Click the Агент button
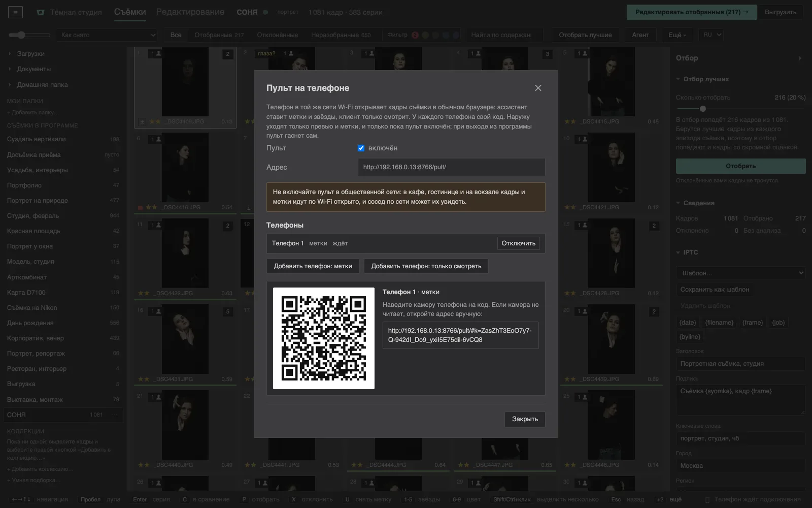The image size is (812, 508). click(640, 35)
